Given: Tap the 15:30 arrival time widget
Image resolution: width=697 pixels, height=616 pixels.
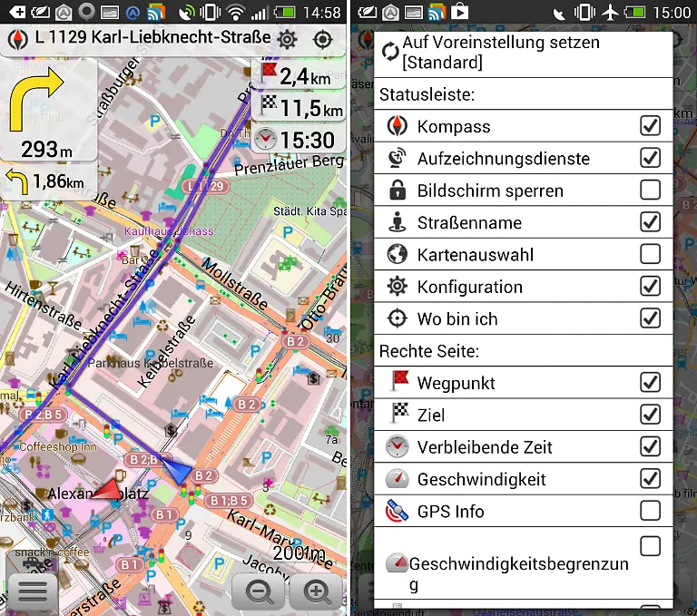Looking at the screenshot, I should [x=296, y=140].
